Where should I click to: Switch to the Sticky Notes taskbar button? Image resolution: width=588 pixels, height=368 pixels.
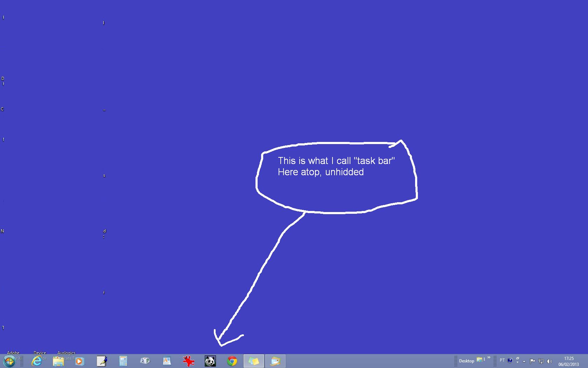coord(253,361)
